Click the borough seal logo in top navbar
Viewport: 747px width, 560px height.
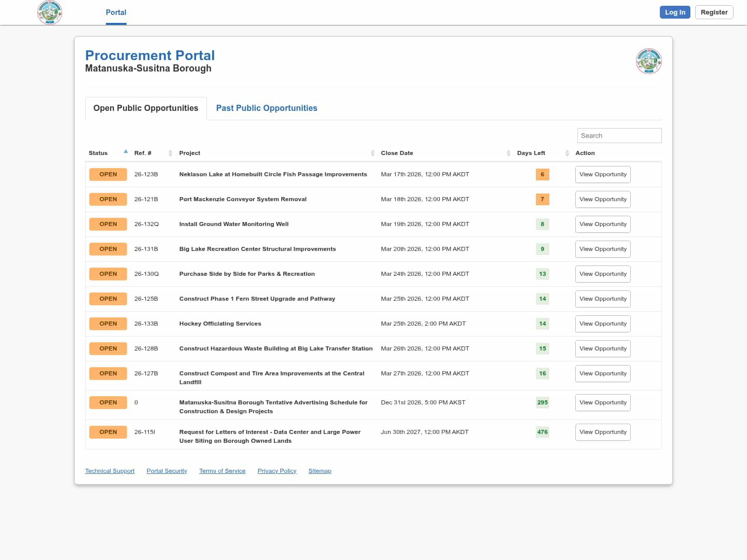coord(50,12)
